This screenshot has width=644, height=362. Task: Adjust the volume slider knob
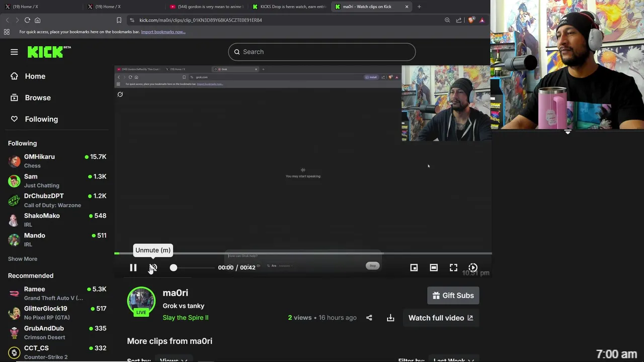pyautogui.click(x=174, y=268)
